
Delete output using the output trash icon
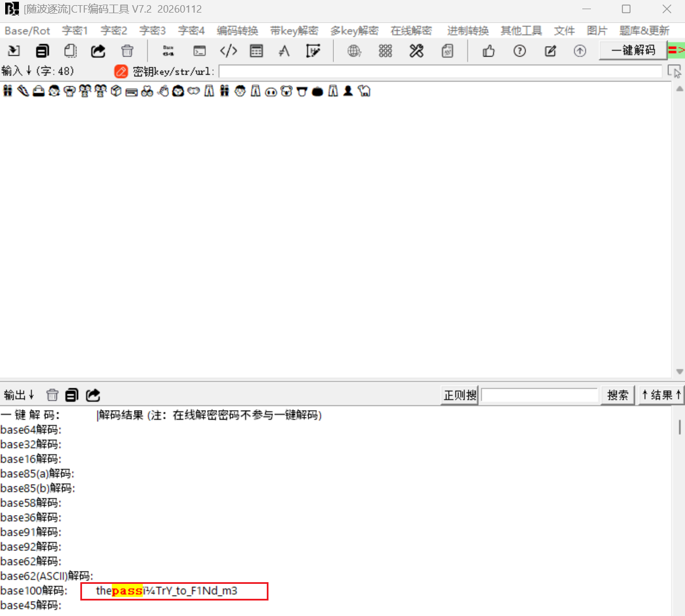click(x=52, y=395)
